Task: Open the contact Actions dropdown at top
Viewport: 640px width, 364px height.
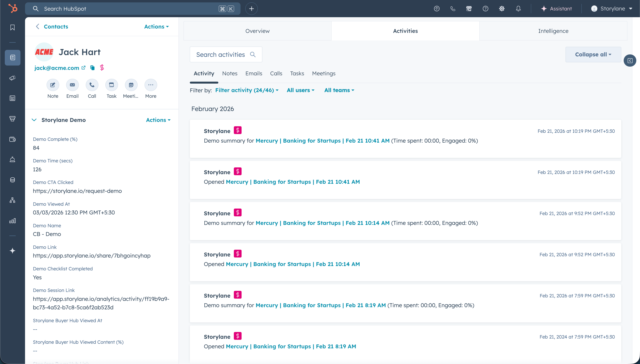Action: pyautogui.click(x=157, y=27)
